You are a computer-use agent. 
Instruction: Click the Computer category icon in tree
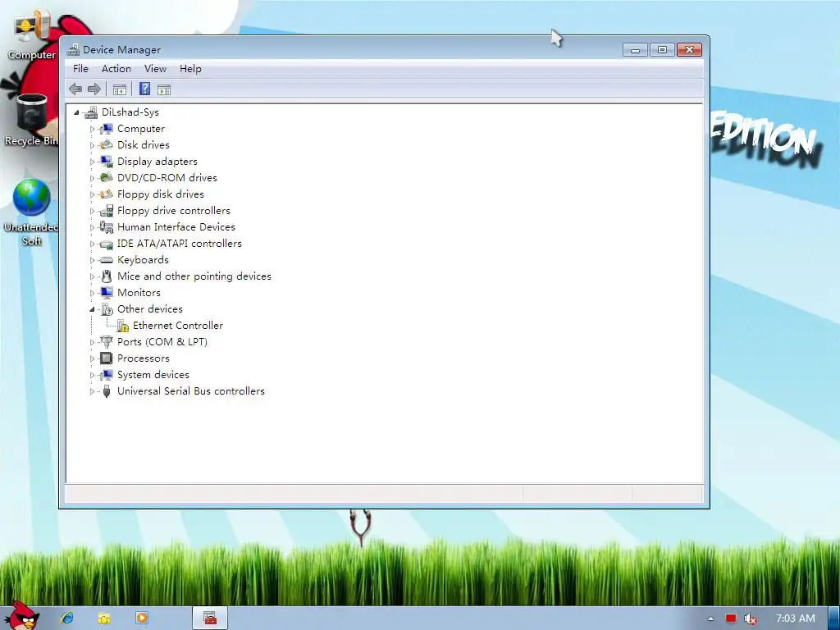click(x=107, y=129)
